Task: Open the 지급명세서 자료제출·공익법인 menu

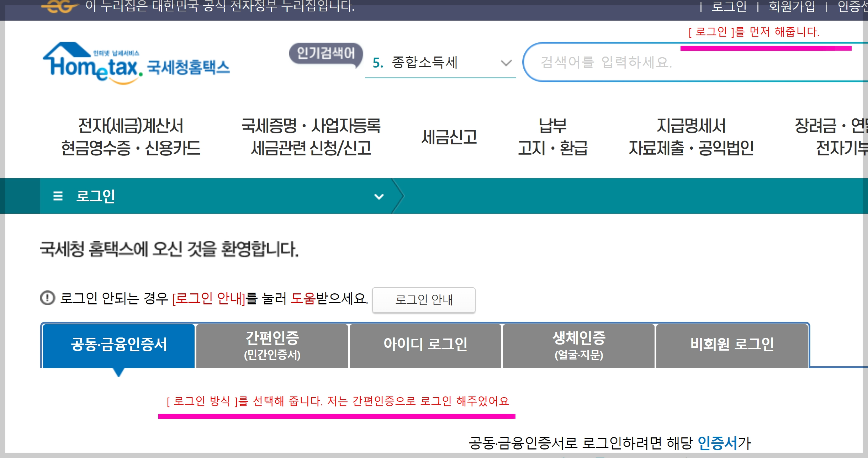Action: tap(691, 137)
